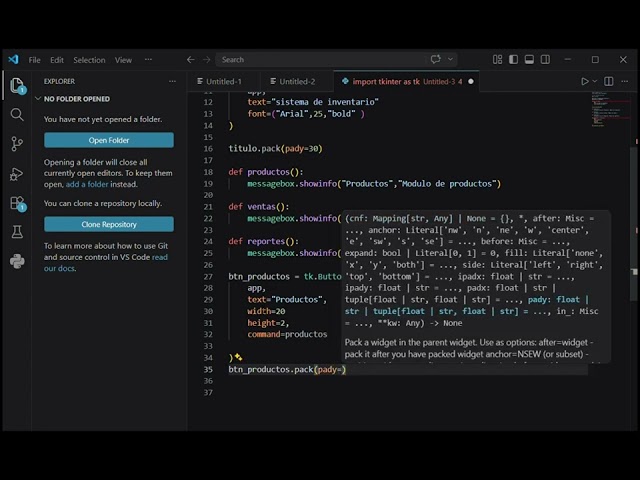Viewport: 640px width, 480px height.
Task: Run the Python file with play button
Action: coord(585,81)
